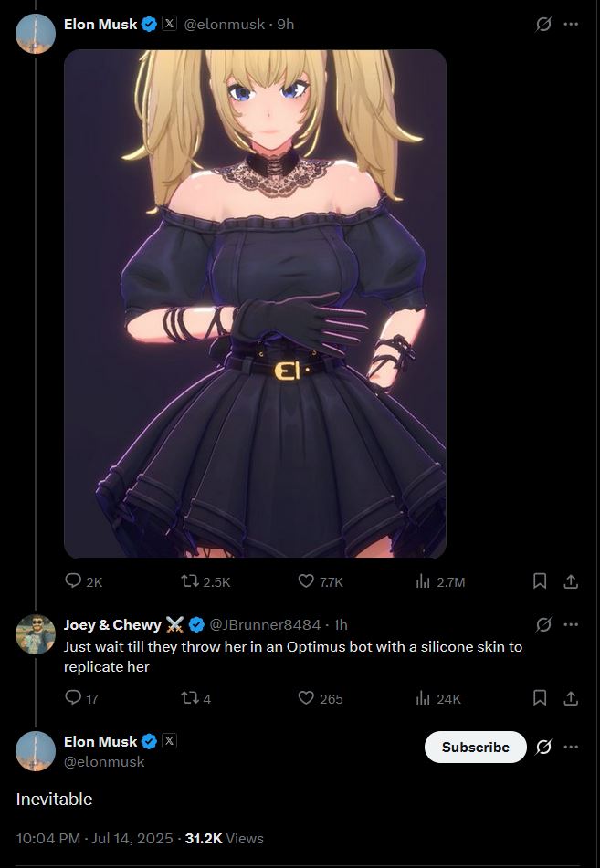This screenshot has height=868, width=600.
Task: Share the anime image post
Action: [x=571, y=581]
